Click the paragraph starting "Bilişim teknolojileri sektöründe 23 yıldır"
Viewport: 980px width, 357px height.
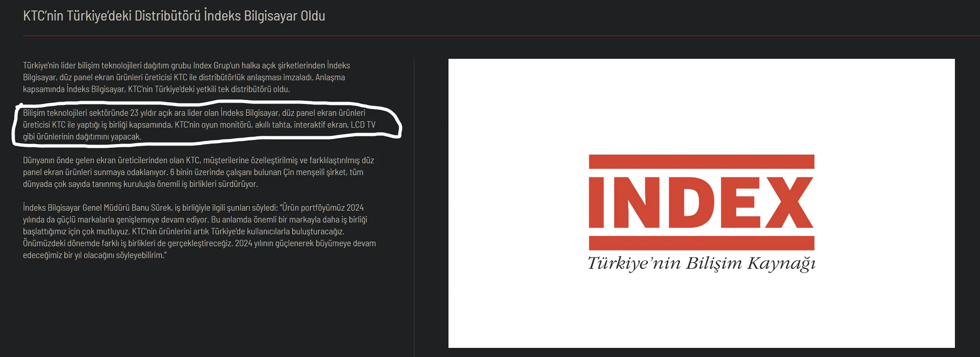199,124
